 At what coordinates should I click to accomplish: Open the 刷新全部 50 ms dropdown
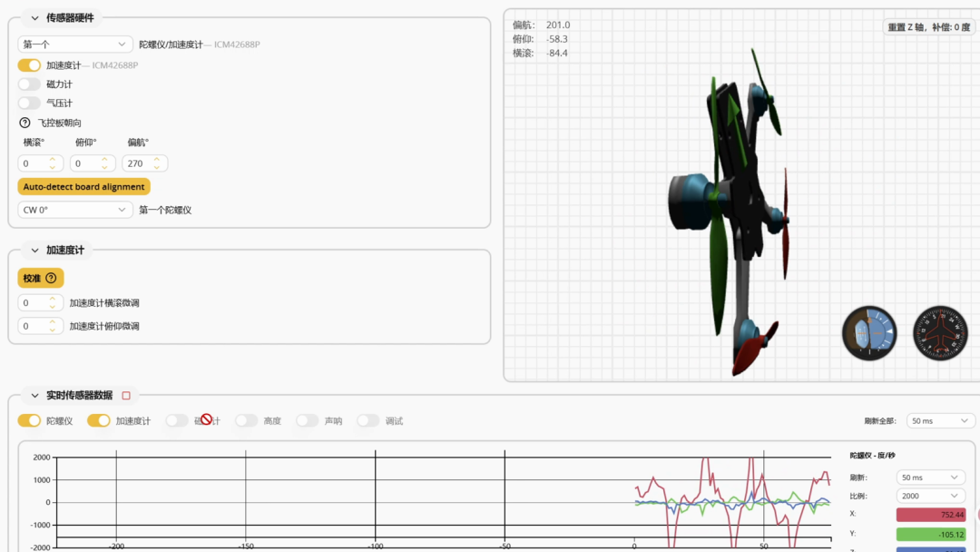coord(940,420)
